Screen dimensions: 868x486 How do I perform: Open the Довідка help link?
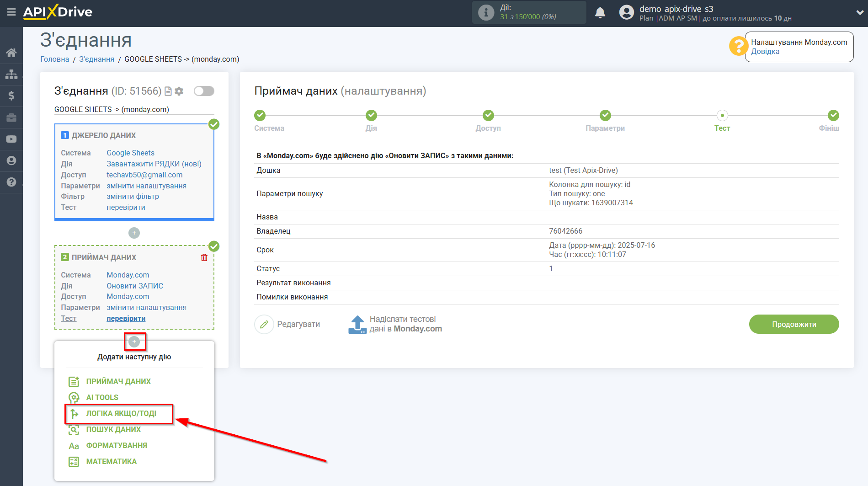pos(765,51)
